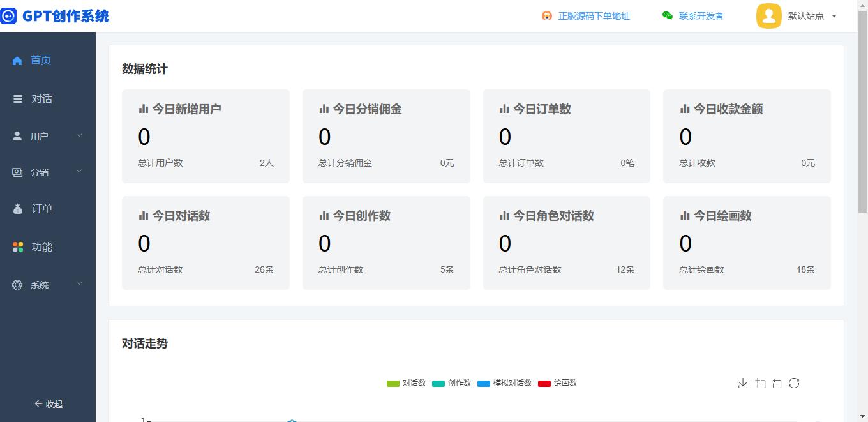Expand the 系统 sidebar submenu
Image resolution: width=868 pixels, height=422 pixels.
(x=48, y=285)
